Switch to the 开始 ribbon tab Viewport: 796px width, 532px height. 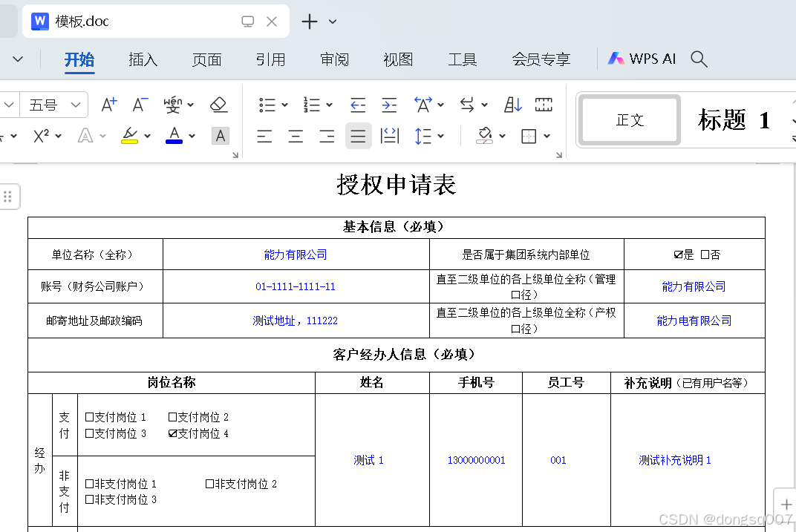coord(79,60)
